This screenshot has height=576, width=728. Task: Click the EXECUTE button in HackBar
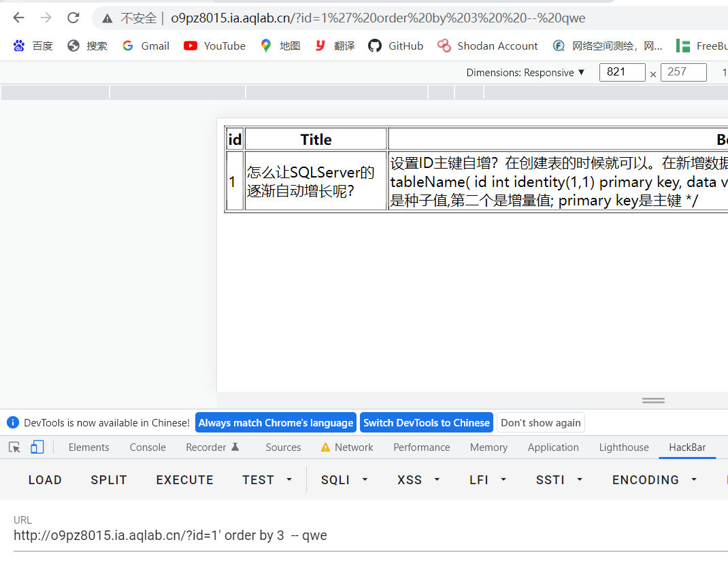tap(184, 479)
